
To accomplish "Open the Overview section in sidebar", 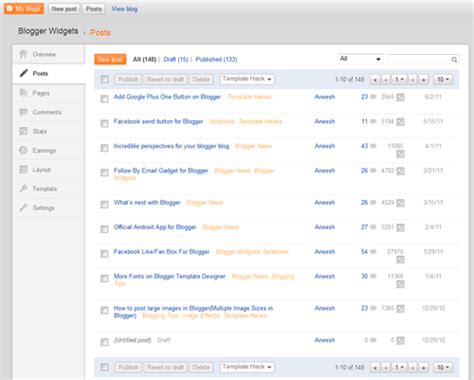I will pos(49,54).
